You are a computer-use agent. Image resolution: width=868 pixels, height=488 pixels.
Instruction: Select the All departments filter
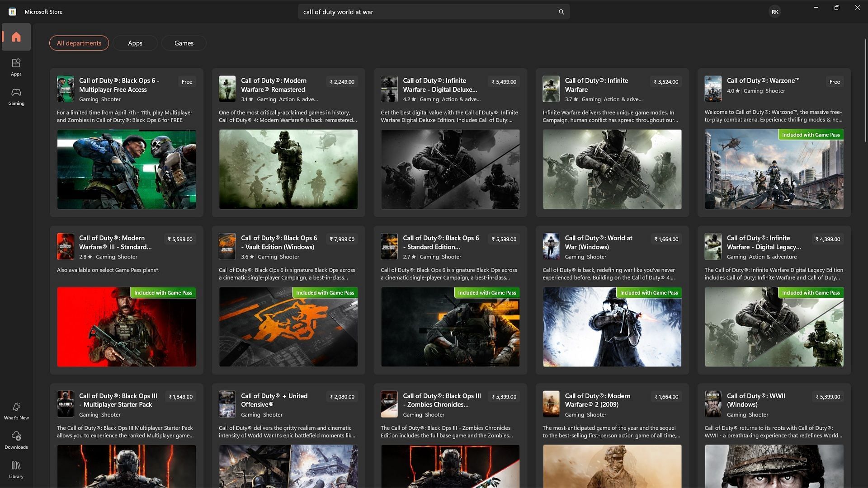79,43
